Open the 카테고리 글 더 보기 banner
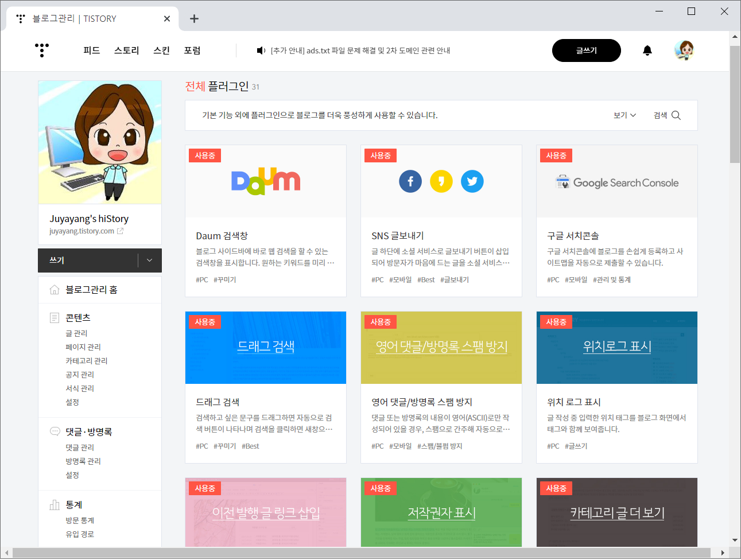 pos(617,512)
